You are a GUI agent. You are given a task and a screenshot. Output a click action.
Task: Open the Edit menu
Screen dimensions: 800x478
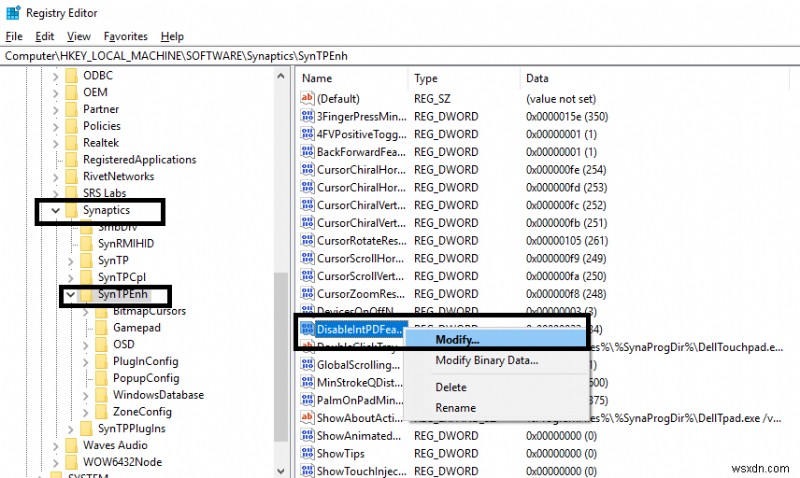[44, 36]
